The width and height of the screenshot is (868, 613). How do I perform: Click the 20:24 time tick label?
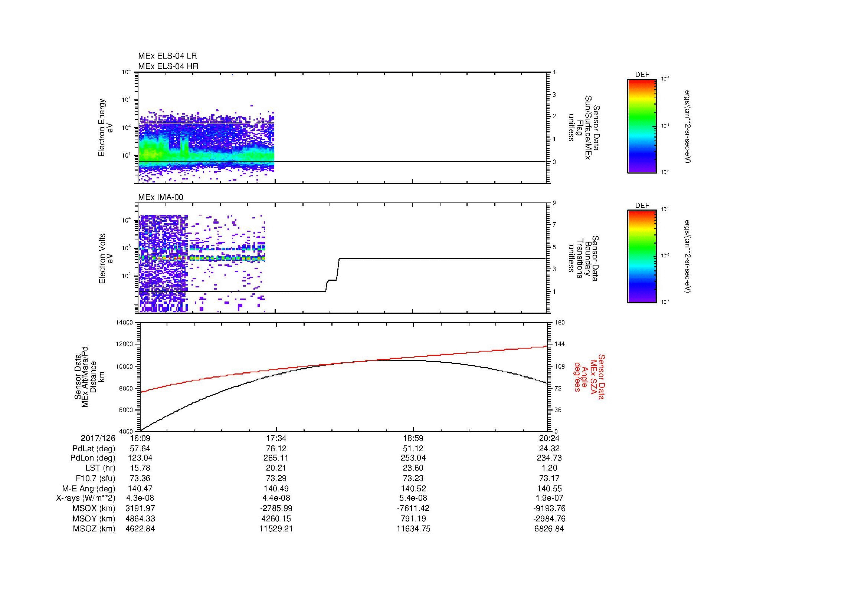point(550,438)
